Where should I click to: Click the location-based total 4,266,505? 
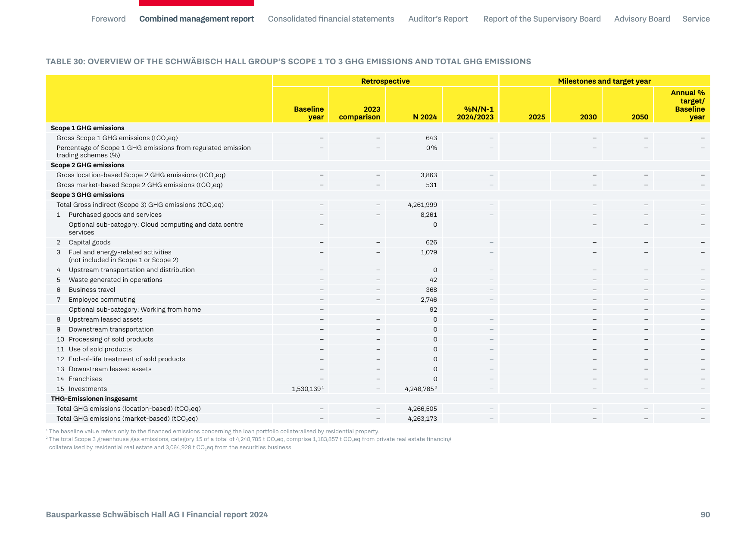pyautogui.click(x=422, y=409)
